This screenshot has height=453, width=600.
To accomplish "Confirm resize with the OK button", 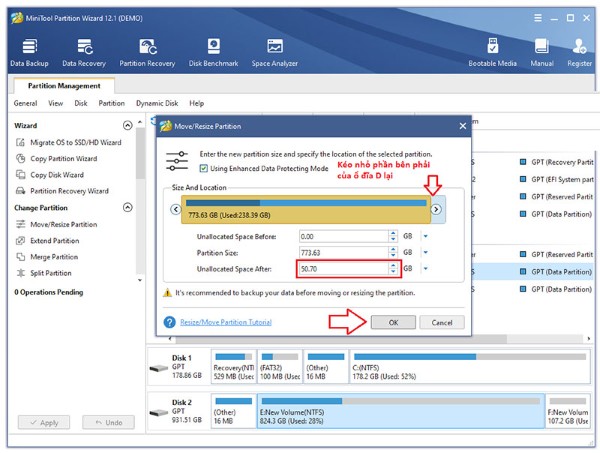I will click(392, 322).
